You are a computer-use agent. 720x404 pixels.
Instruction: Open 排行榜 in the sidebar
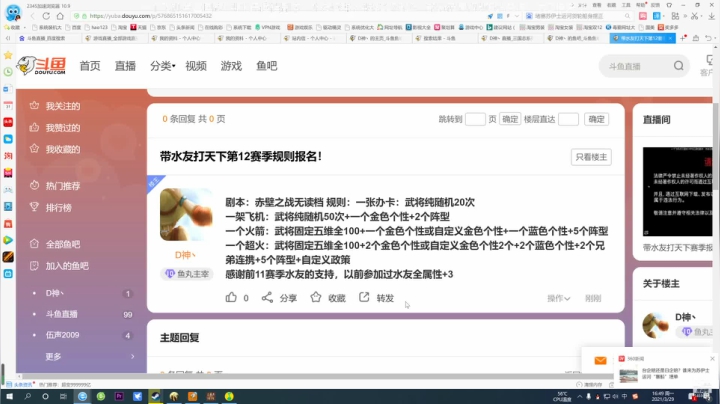coord(51,208)
